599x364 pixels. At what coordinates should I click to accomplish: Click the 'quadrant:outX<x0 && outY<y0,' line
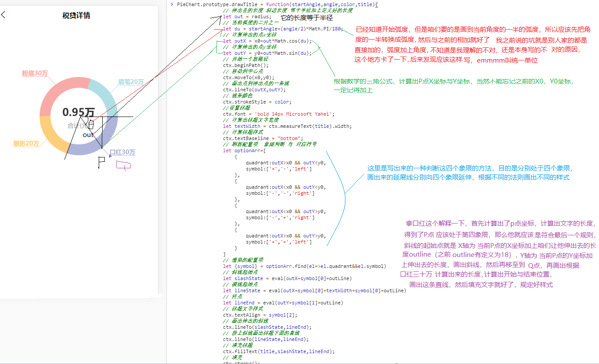(286, 187)
